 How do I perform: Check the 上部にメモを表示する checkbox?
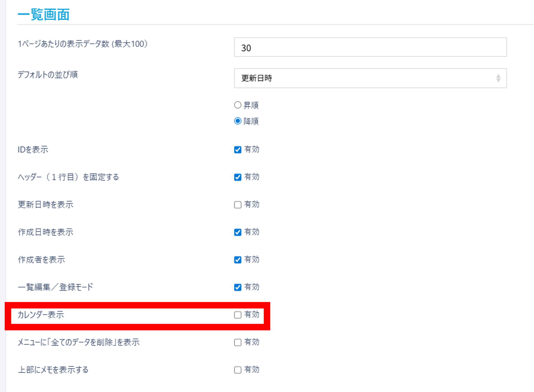click(237, 370)
